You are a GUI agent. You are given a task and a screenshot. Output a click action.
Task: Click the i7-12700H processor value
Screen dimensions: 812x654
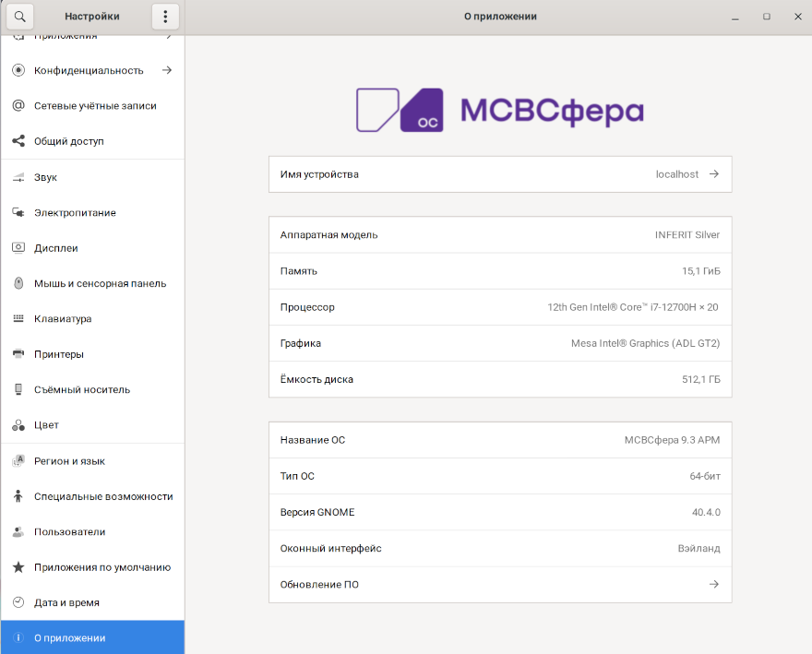[633, 307]
